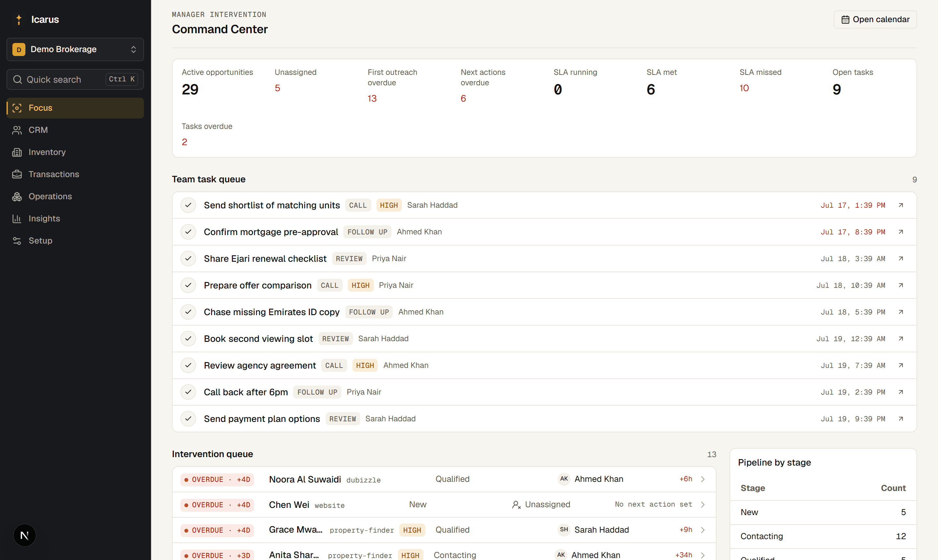Click Tasks overdue value 2
938x560 pixels.
(x=184, y=142)
